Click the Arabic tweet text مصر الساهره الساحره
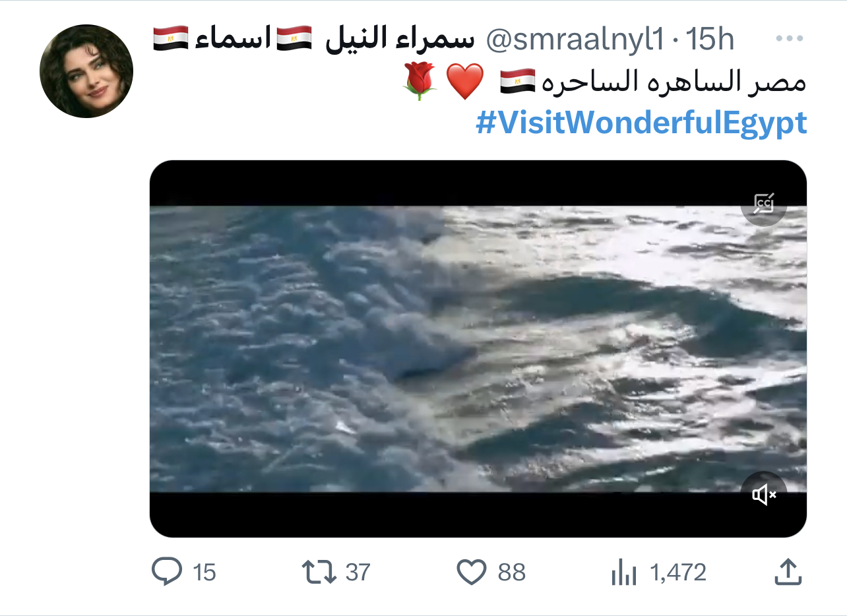Screen dimensions: 847x616 pyautogui.click(x=673, y=82)
